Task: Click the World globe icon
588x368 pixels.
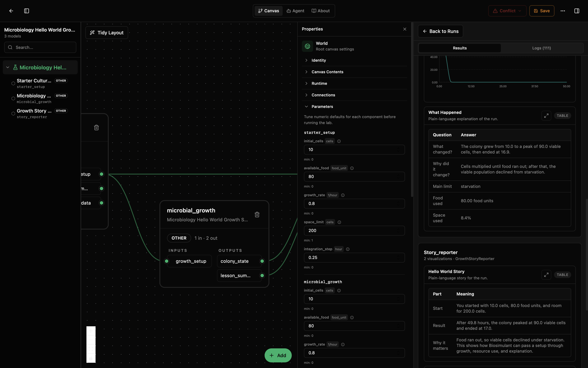Action: [x=307, y=46]
